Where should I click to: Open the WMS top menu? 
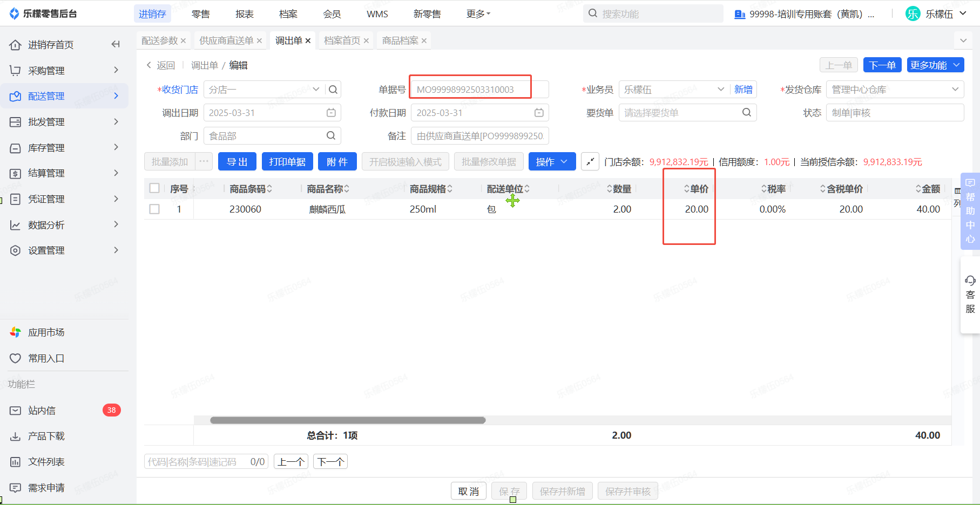pos(377,14)
